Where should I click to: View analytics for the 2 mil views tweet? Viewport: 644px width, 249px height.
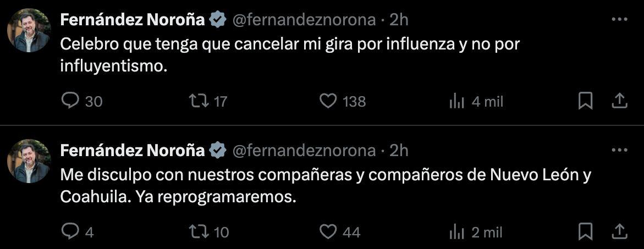click(457, 231)
